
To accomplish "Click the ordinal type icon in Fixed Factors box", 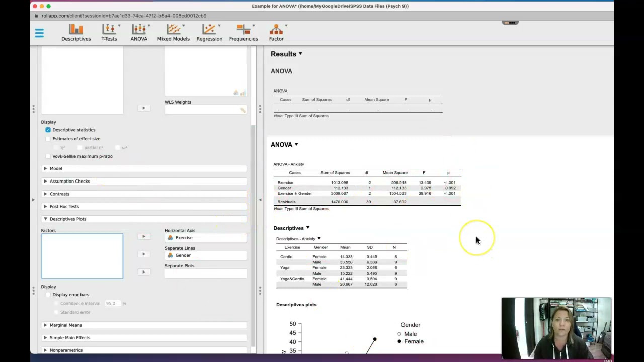I will point(243,93).
